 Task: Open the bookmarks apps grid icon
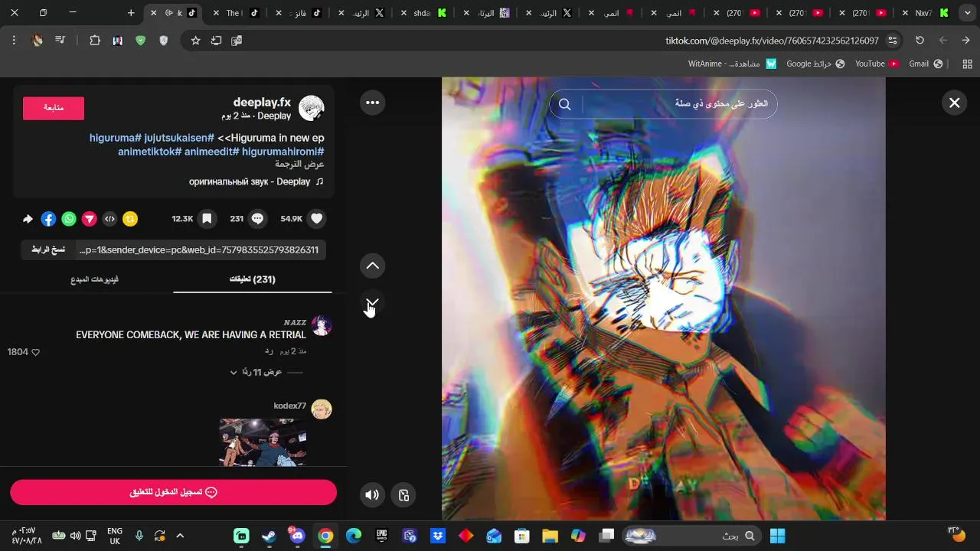(x=967, y=64)
